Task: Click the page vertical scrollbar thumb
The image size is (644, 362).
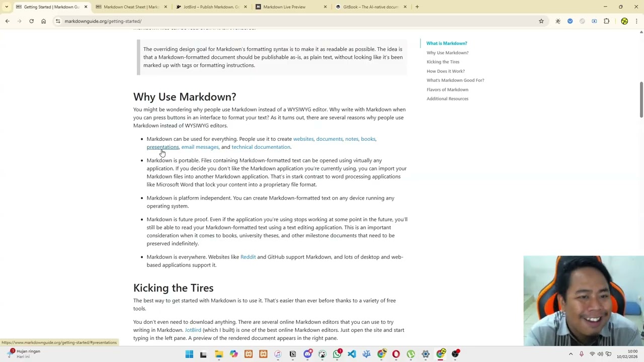Action: (x=641, y=100)
